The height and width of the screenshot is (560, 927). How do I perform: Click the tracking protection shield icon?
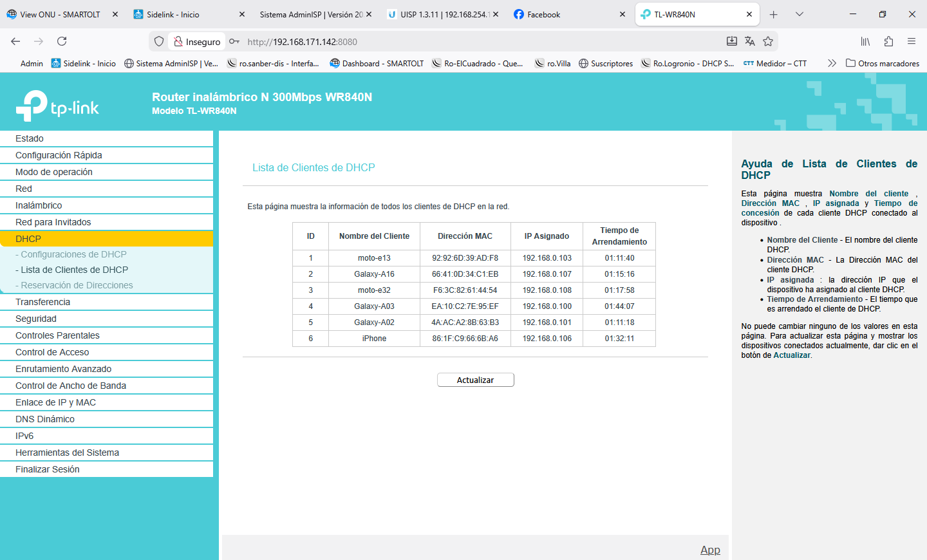click(x=159, y=41)
